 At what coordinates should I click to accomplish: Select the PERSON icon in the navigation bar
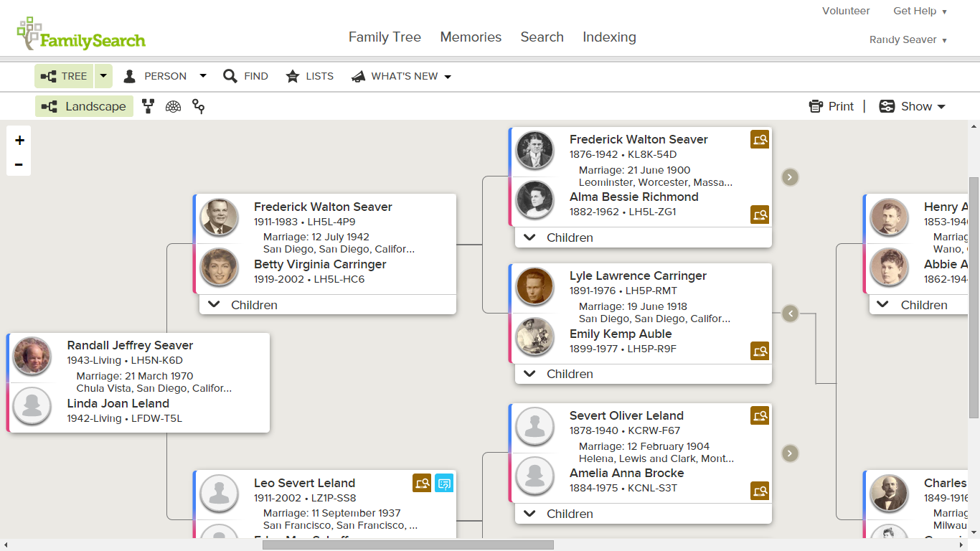130,76
